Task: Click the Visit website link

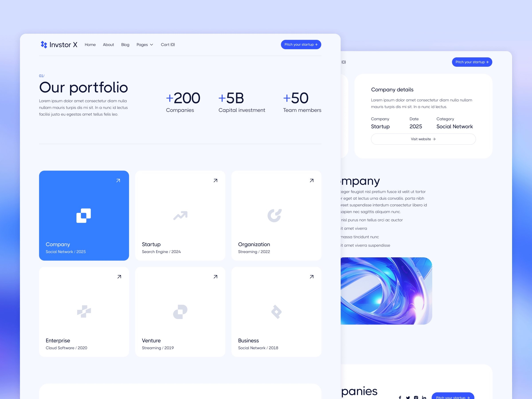Action: (x=423, y=139)
